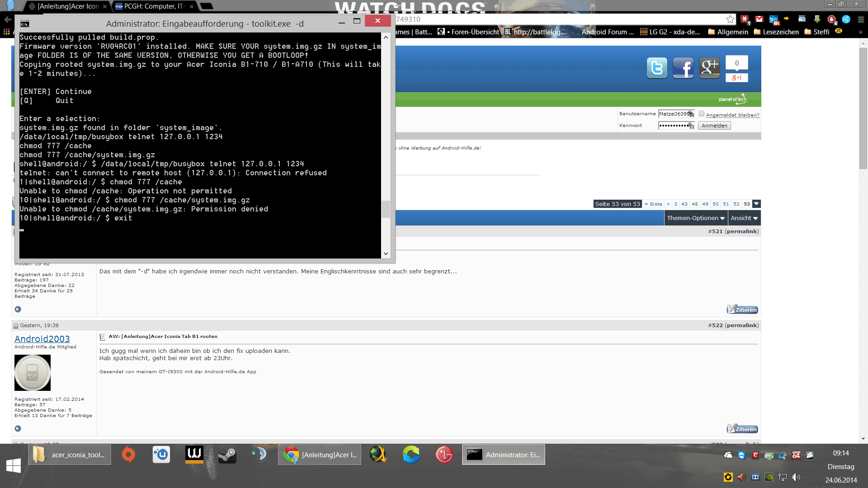
Task: Click the online-status icon under Android2003's post
Action: [x=18, y=428]
